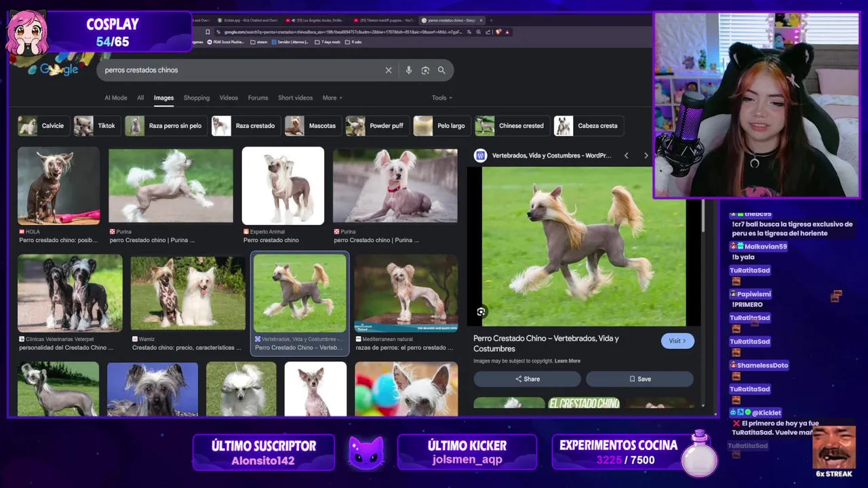Open the Perro Crestado Chino preview title link
Screen dimensions: 868x488
click(x=546, y=343)
